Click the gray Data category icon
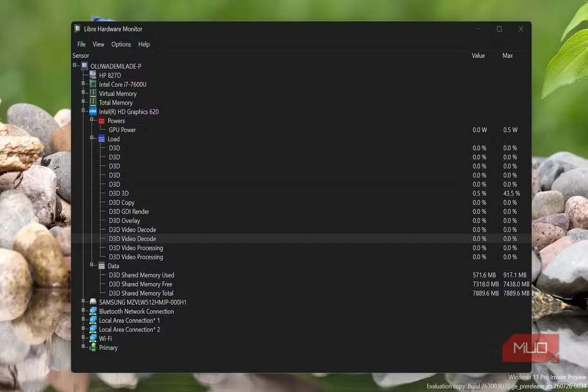Viewport: 588px width, 392px height. [102, 266]
